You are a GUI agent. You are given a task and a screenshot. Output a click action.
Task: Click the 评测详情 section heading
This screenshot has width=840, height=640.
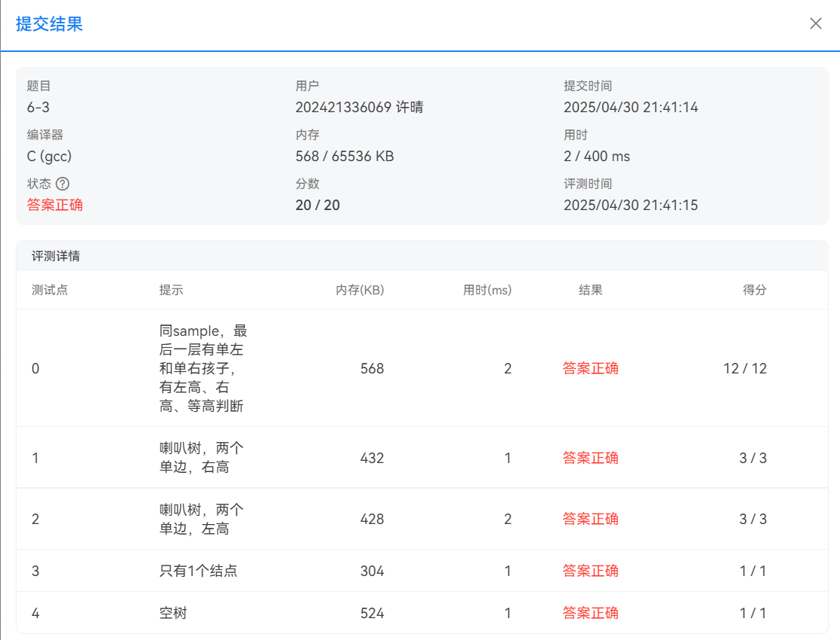point(56,256)
